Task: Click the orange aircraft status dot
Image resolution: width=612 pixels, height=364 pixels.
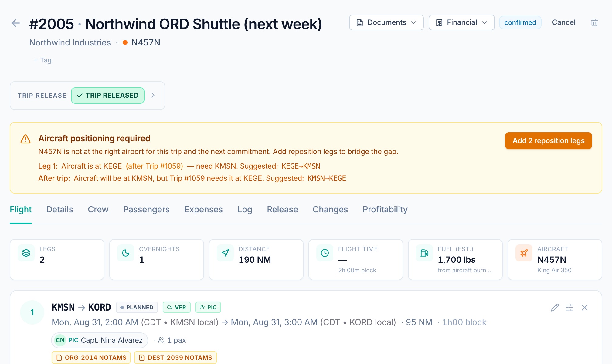Action: click(125, 42)
